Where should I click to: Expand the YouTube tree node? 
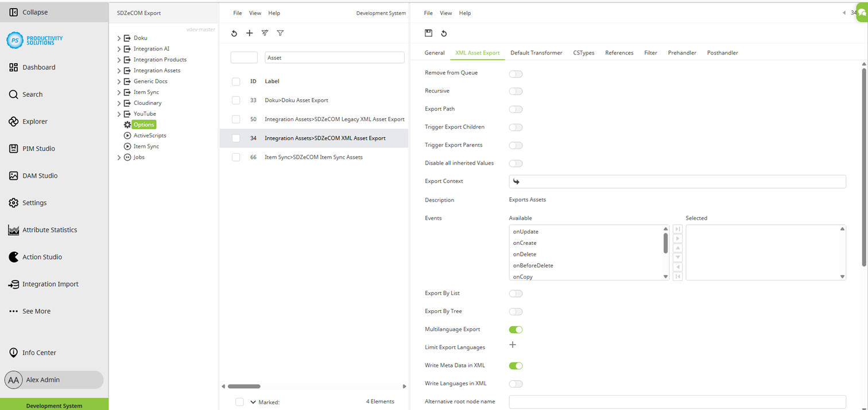pyautogui.click(x=119, y=114)
